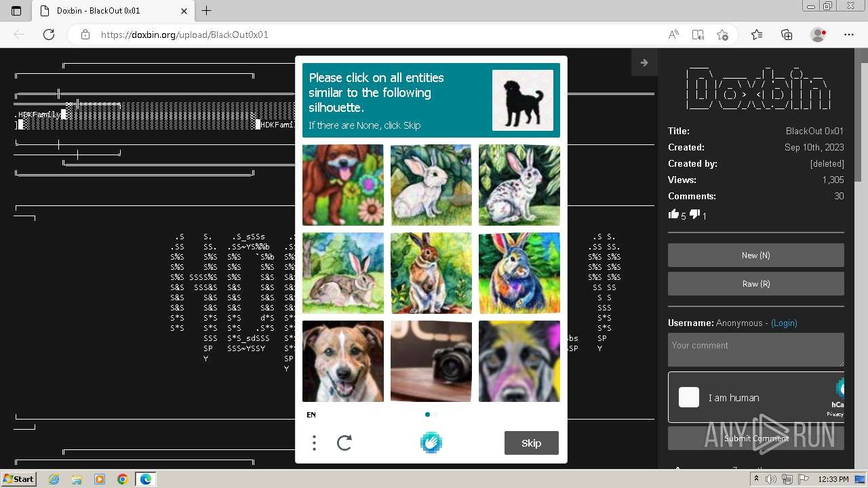
Task: Select the blurry painted dog face image
Action: pos(519,361)
